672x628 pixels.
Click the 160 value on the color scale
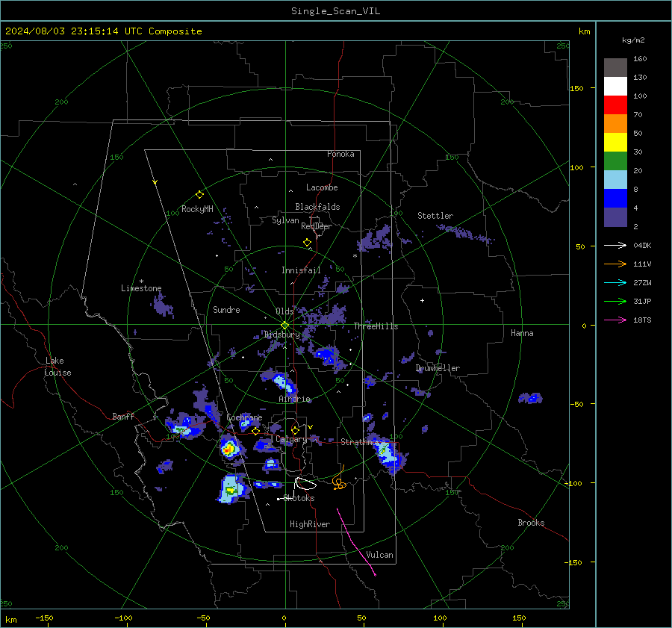pyautogui.click(x=640, y=59)
